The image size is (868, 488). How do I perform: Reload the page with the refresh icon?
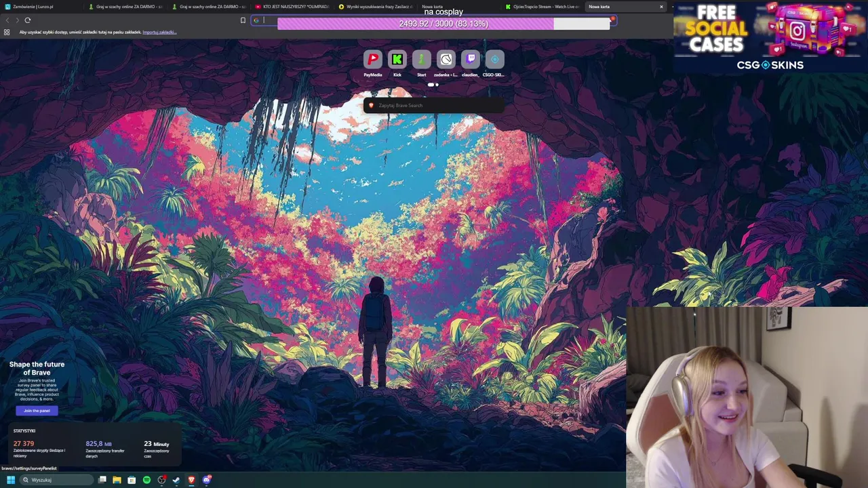click(x=28, y=20)
